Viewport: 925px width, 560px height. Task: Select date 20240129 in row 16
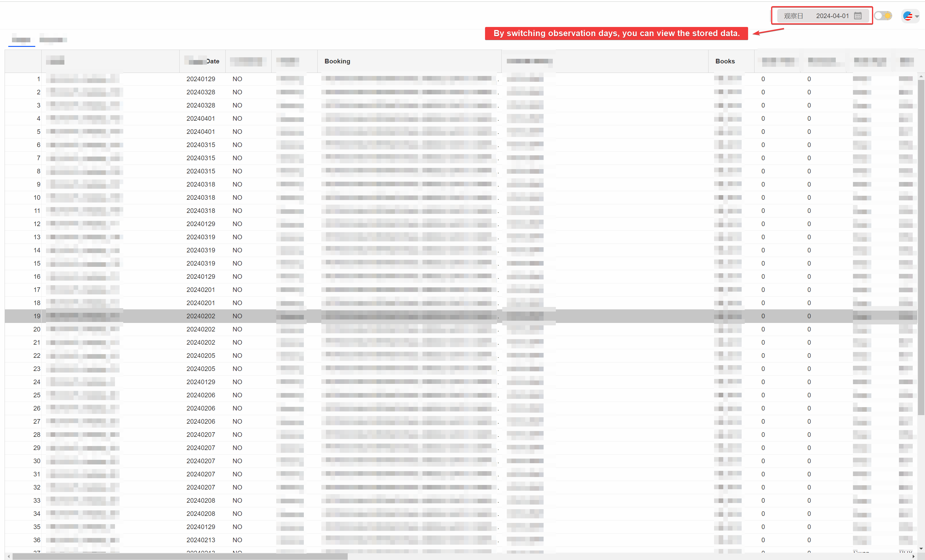coord(201,276)
